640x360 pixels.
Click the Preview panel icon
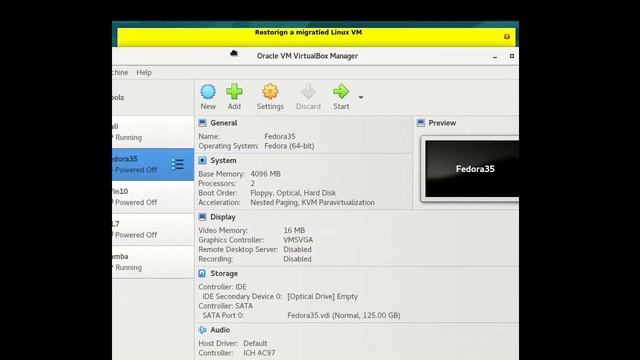click(x=421, y=122)
